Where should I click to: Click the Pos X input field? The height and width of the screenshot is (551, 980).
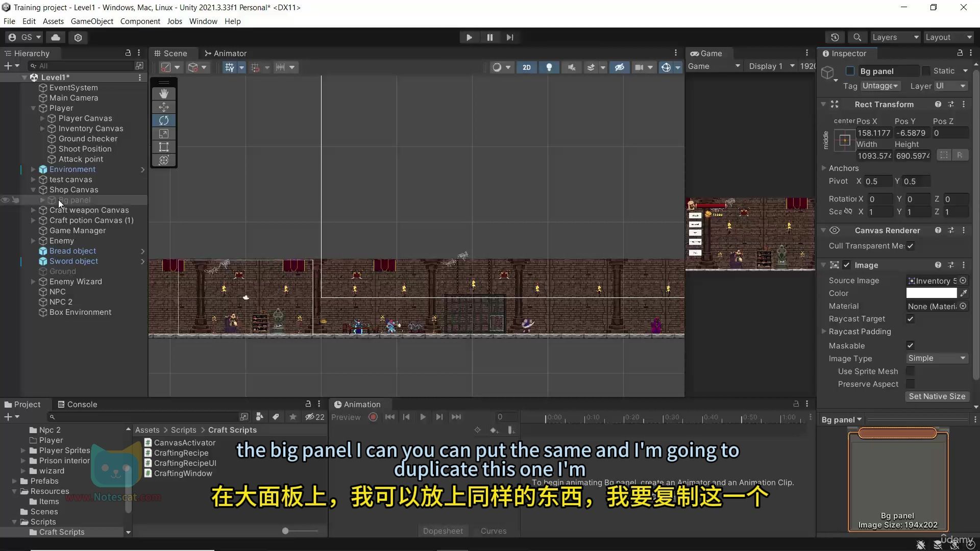click(874, 133)
